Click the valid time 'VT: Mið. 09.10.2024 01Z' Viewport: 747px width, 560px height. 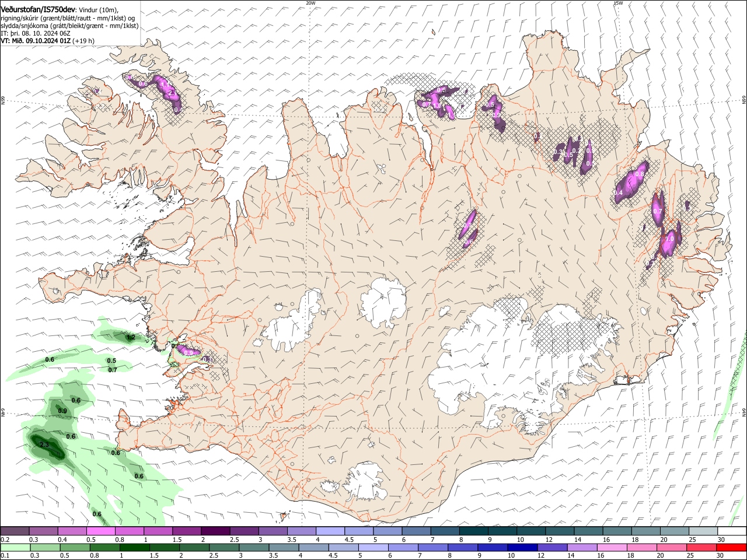[36, 41]
